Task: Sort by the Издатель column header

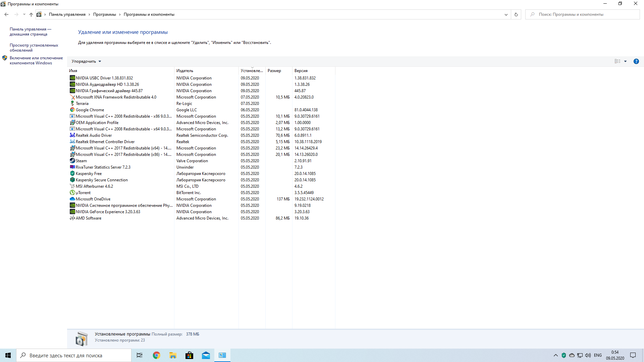Action: (206, 71)
